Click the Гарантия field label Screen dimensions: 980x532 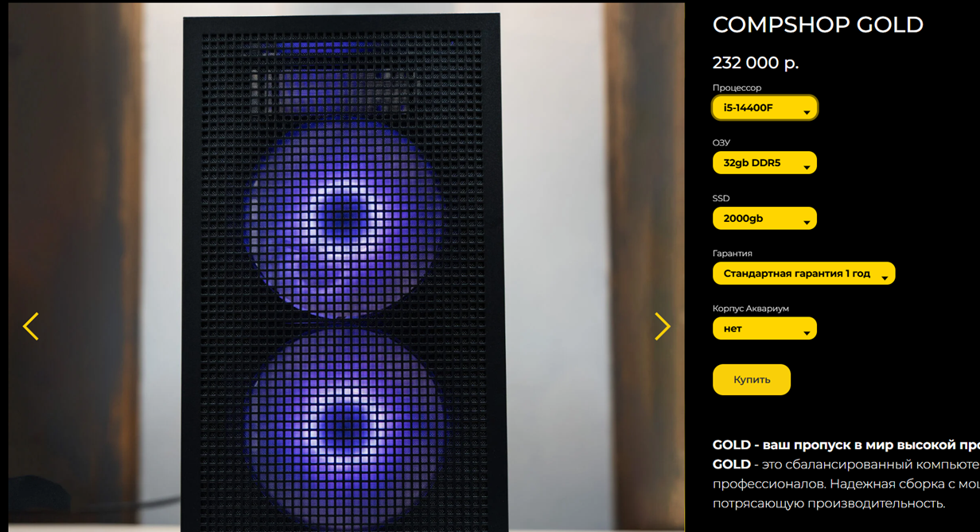pos(733,254)
